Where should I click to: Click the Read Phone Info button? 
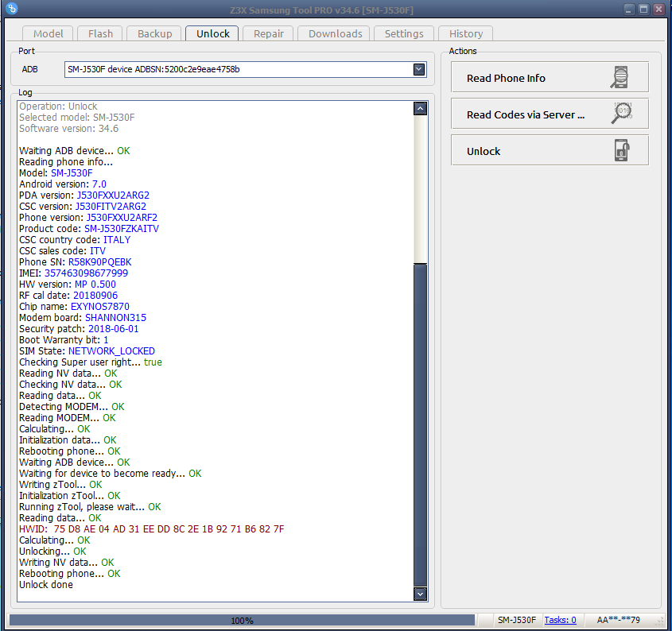(550, 77)
